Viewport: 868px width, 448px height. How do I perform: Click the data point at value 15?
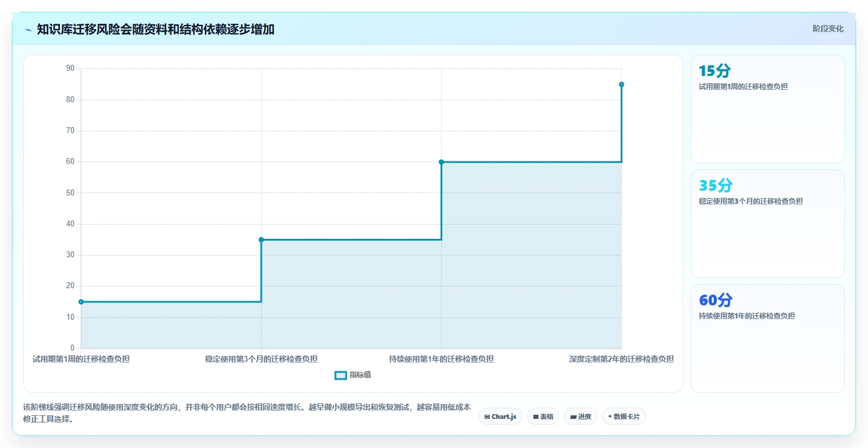click(81, 302)
